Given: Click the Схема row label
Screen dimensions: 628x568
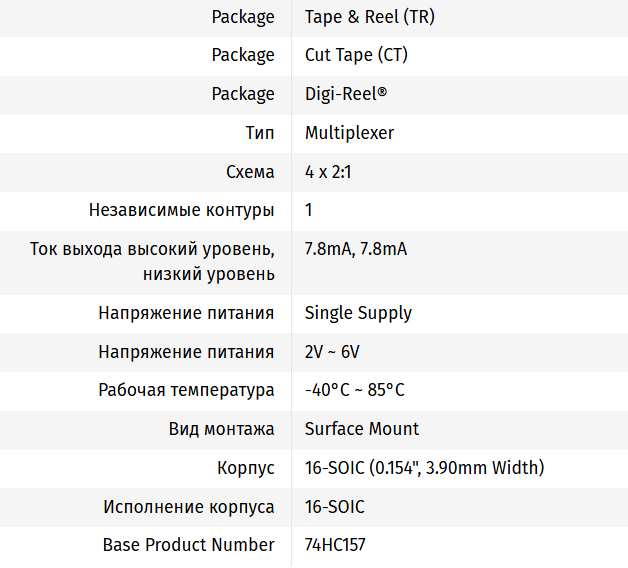Looking at the screenshot, I should pyautogui.click(x=250, y=172).
